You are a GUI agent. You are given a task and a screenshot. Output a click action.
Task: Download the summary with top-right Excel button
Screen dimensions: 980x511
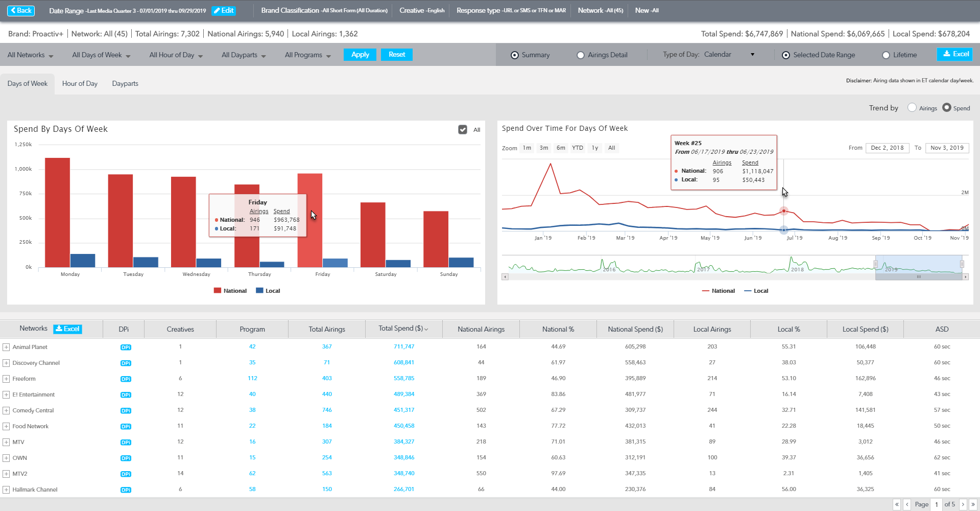click(955, 54)
